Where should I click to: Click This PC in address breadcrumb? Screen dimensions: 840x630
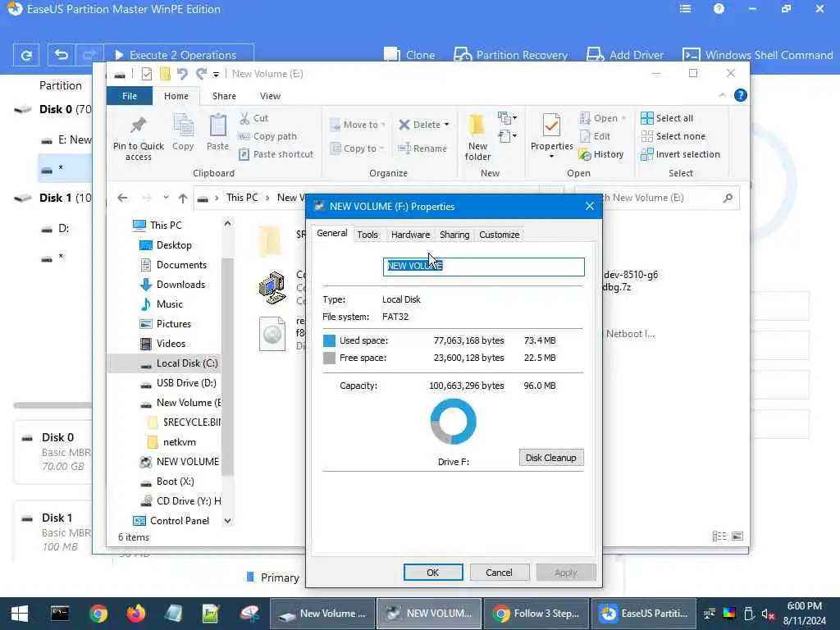[242, 198]
